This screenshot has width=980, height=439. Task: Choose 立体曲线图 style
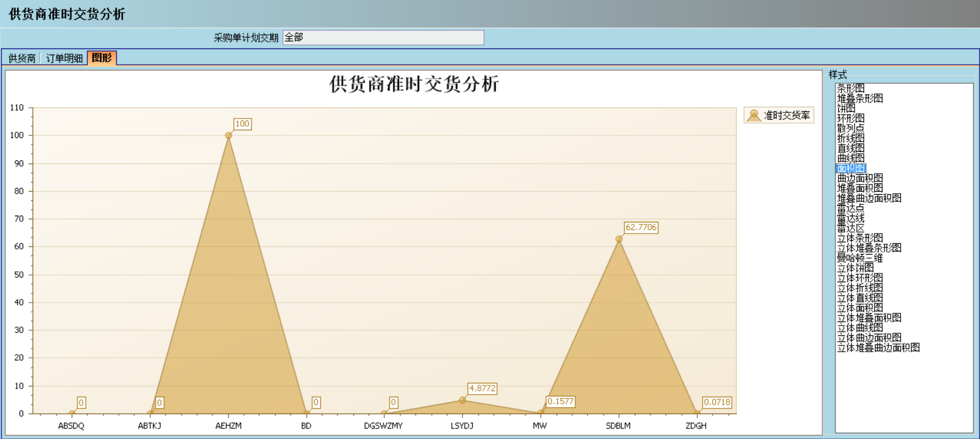pos(860,328)
